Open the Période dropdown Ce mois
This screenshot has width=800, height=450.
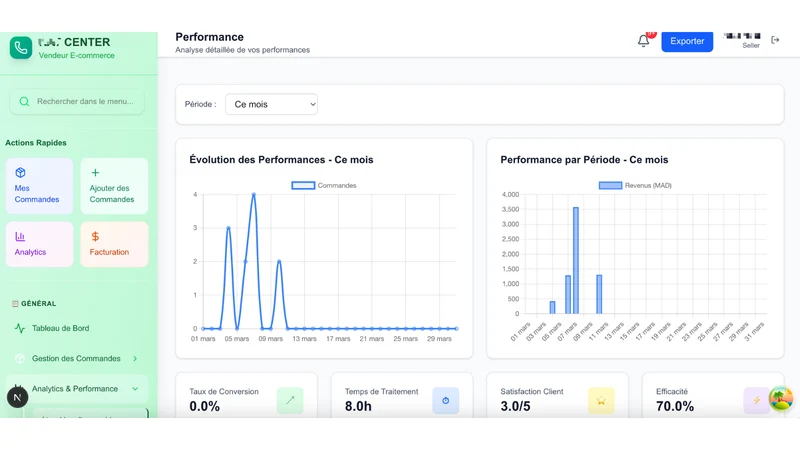tap(271, 104)
